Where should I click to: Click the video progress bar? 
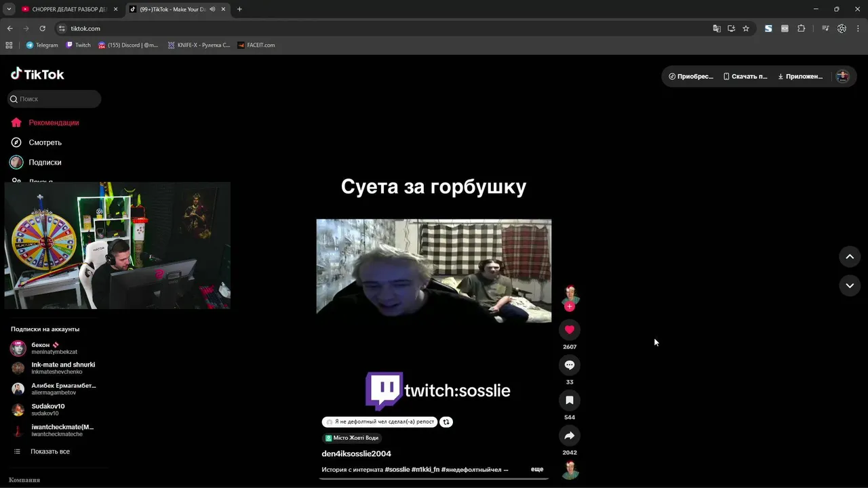434,479
